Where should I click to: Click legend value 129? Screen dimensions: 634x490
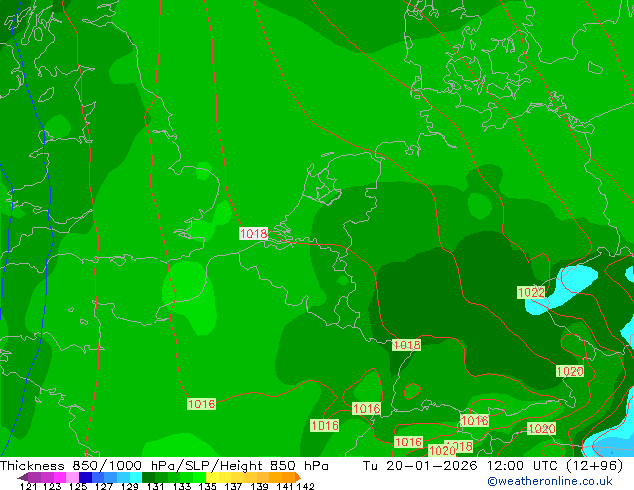click(x=130, y=486)
